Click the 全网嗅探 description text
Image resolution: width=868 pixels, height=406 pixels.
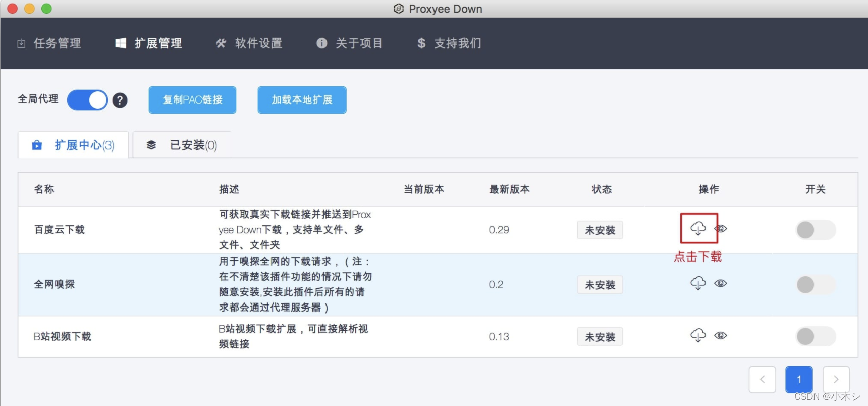[296, 284]
